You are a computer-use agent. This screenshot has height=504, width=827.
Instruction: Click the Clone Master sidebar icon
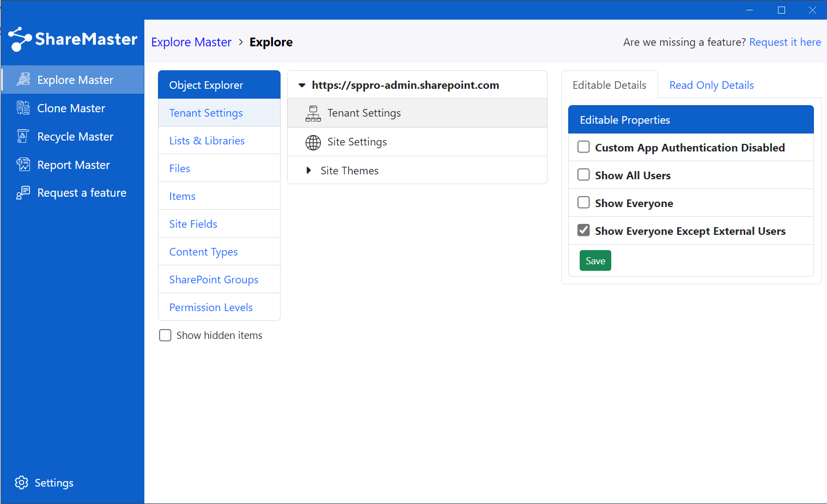tap(23, 108)
